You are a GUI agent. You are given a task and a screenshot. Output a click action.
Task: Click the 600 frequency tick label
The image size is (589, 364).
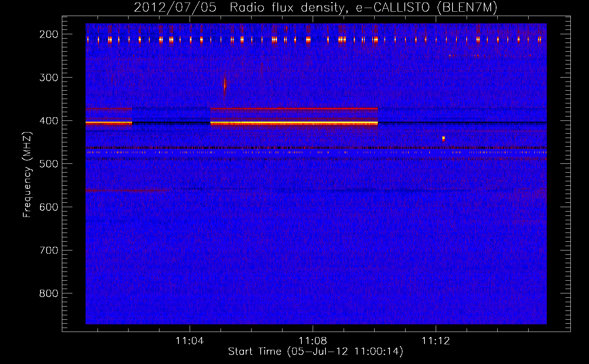click(x=49, y=207)
